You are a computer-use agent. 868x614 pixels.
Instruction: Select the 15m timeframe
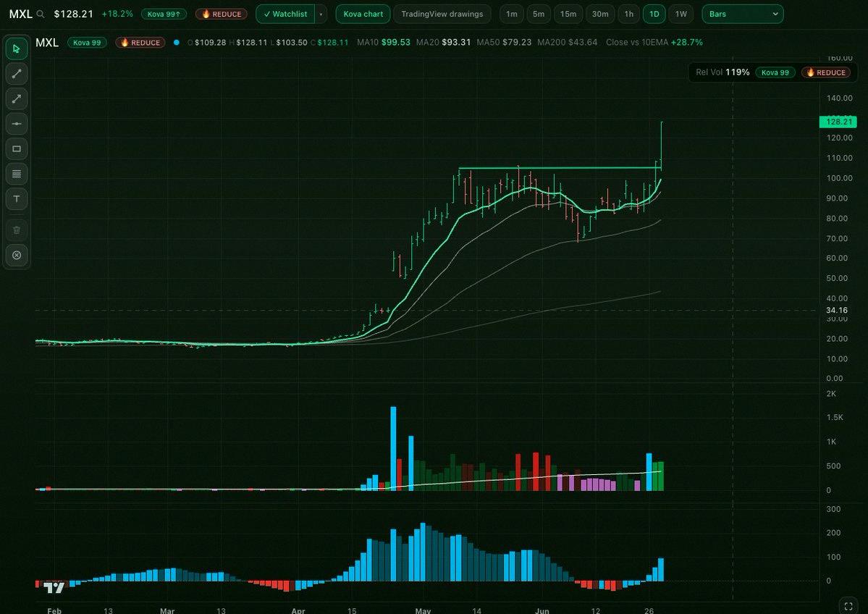point(568,14)
